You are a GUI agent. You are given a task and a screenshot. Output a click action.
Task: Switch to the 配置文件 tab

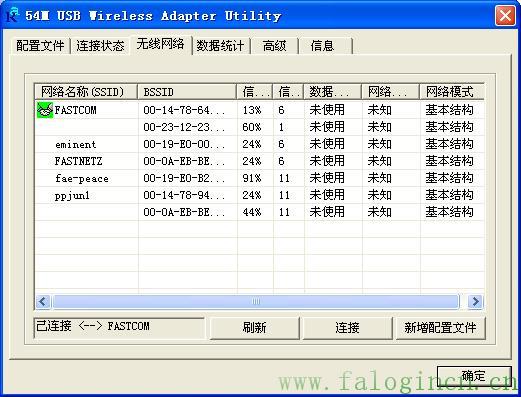click(40, 46)
